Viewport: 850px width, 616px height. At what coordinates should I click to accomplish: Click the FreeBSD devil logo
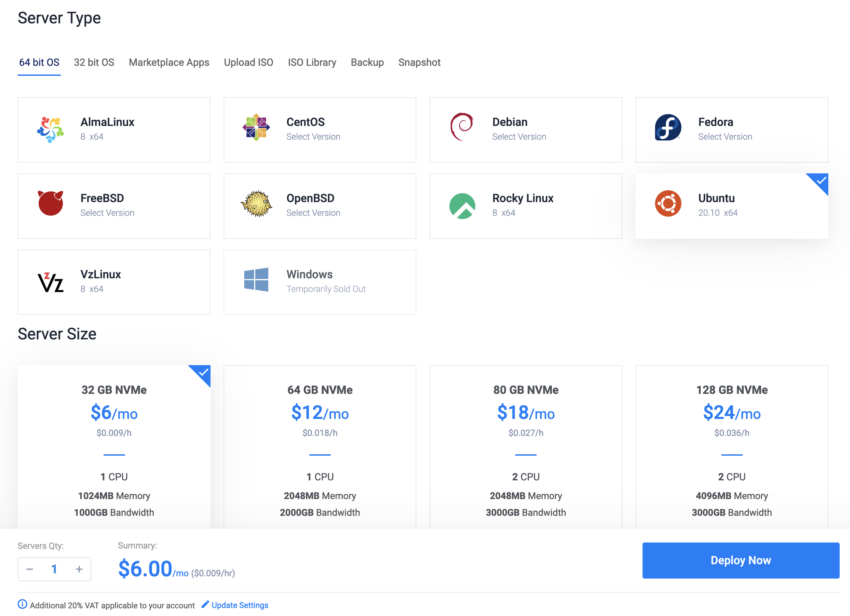pos(50,203)
